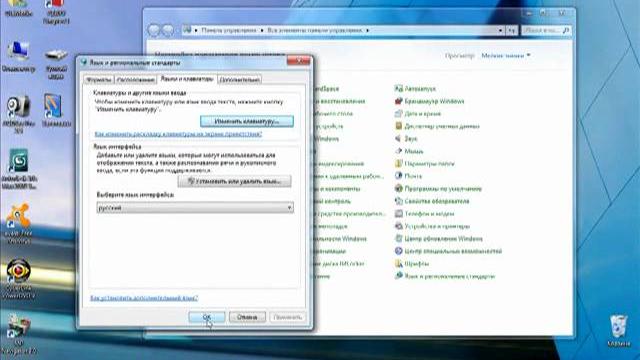Image resolution: width=640 pixels, height=360 pixels.
Task: Select the avast! Free Antivirus desktop icon
Action: tap(18, 224)
